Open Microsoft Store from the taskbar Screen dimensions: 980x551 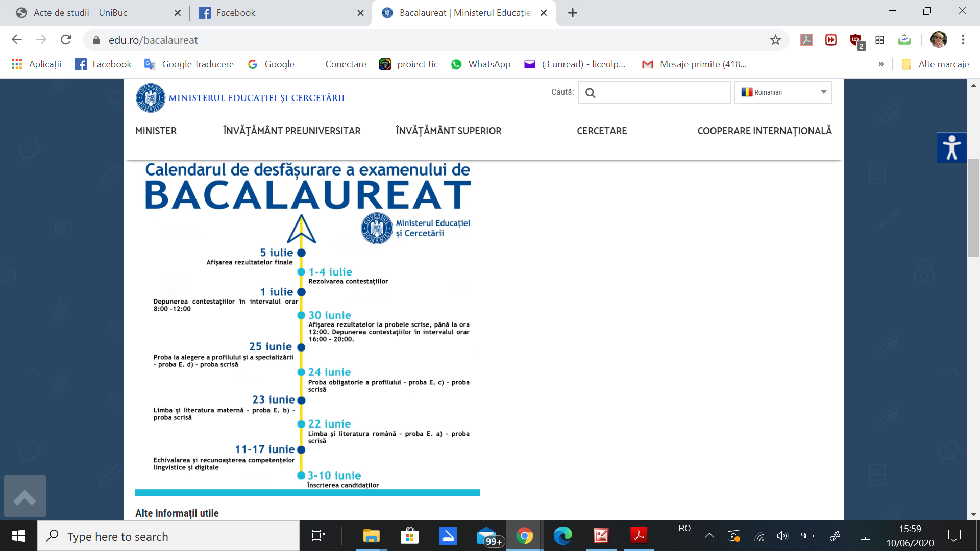point(409,536)
